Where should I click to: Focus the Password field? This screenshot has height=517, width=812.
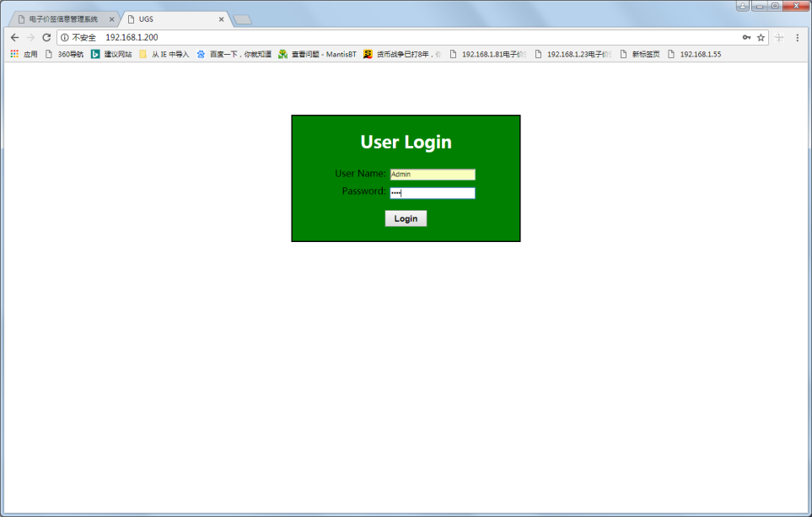pyautogui.click(x=433, y=193)
